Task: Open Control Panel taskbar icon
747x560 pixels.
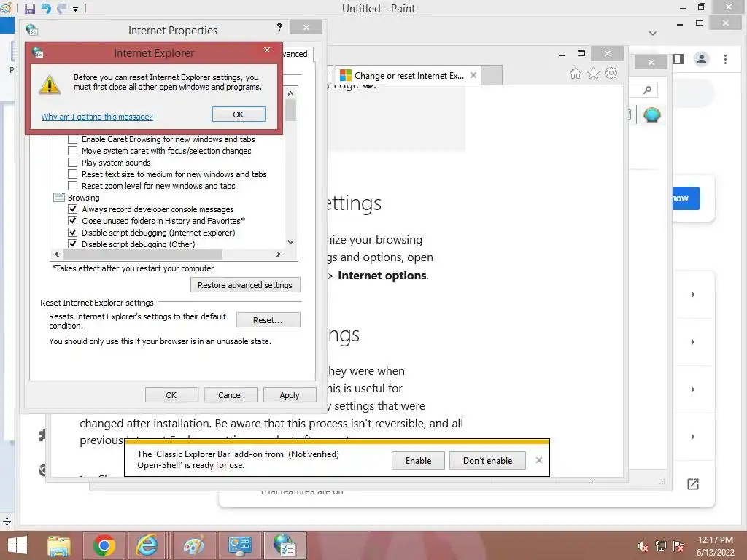Action: (239, 545)
